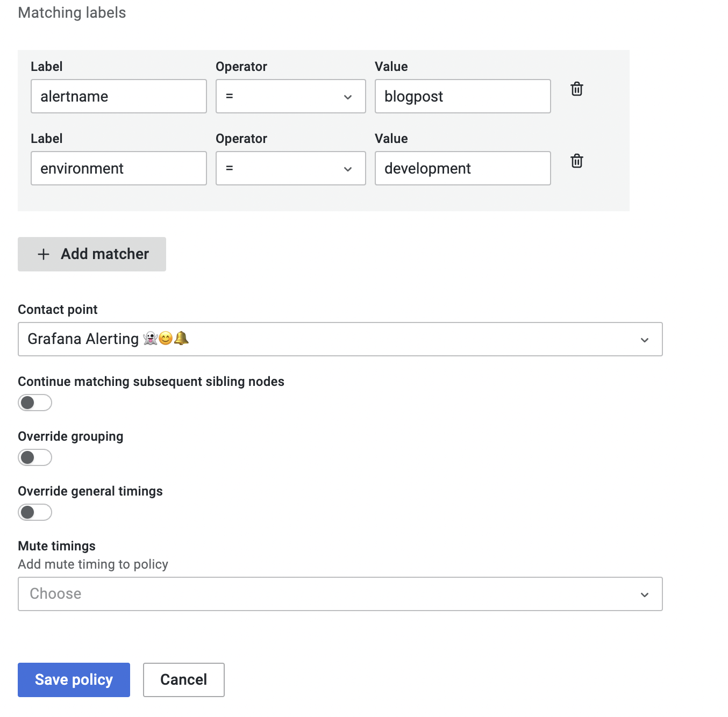Viewport: 728px width, 717px height.
Task: Click the Save policy button
Action: tap(74, 680)
